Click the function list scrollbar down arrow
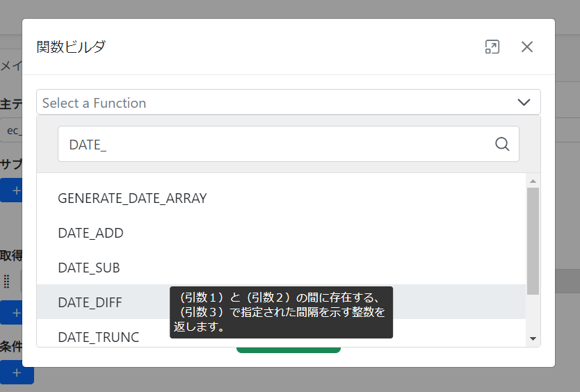 pos(533,338)
